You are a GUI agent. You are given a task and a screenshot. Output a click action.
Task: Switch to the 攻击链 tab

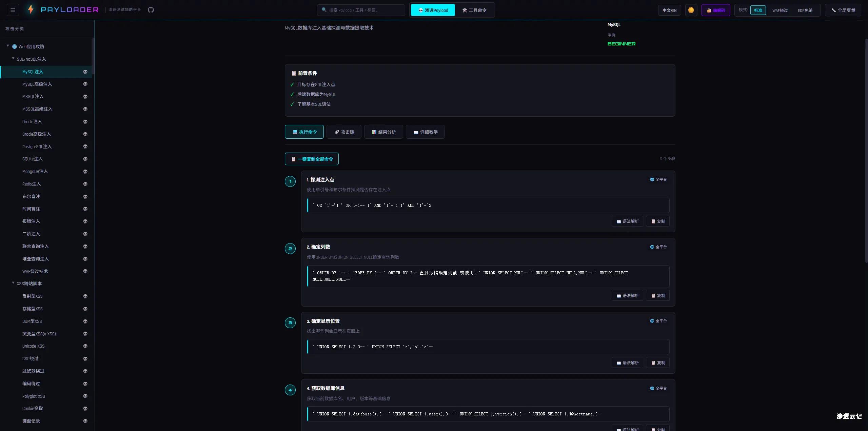click(343, 132)
